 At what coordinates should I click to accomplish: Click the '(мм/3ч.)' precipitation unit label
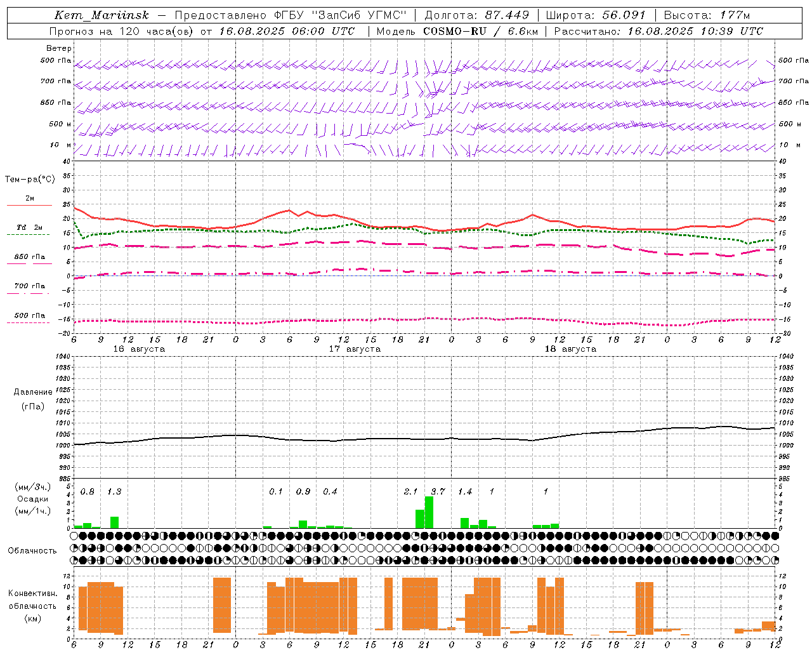[x=33, y=487]
